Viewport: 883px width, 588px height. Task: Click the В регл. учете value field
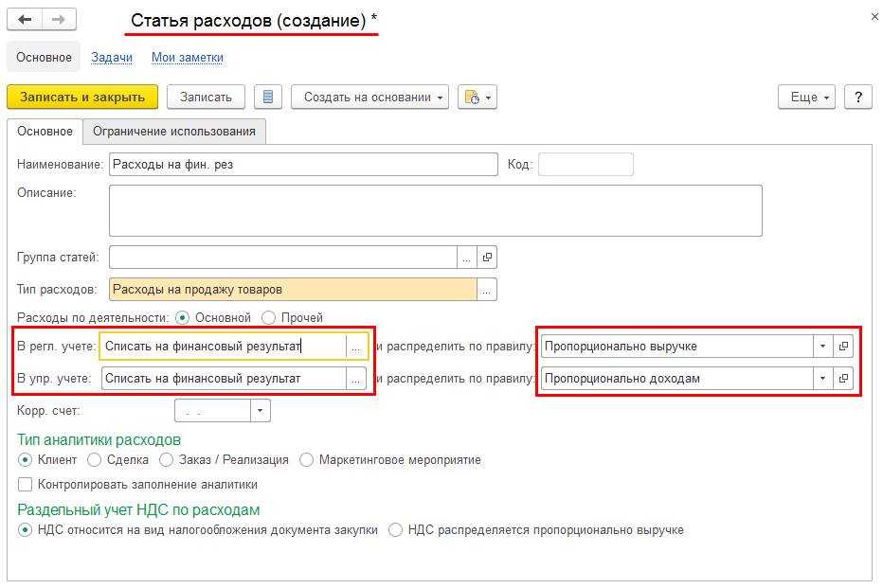[x=224, y=346]
